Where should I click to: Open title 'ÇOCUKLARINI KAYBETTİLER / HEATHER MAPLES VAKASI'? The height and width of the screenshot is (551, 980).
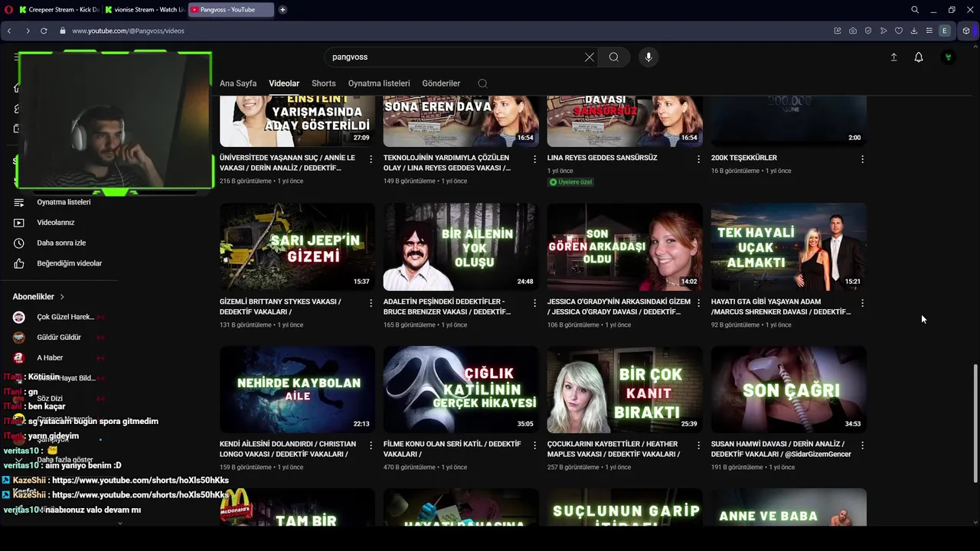tap(613, 448)
